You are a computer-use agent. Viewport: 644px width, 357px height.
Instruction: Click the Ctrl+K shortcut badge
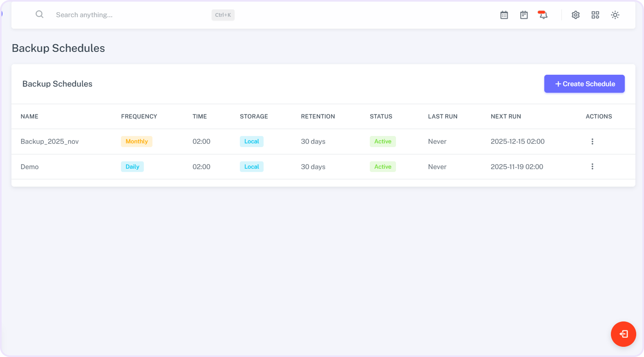[x=223, y=15]
